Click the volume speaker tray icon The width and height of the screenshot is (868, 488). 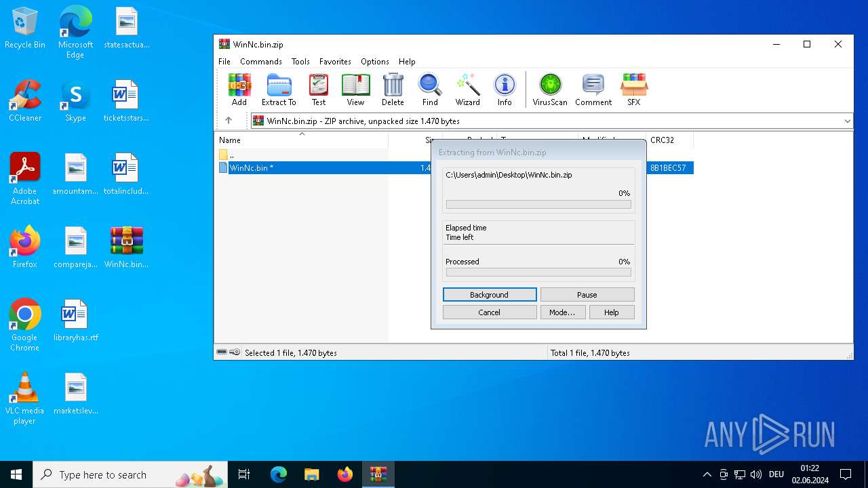point(756,474)
